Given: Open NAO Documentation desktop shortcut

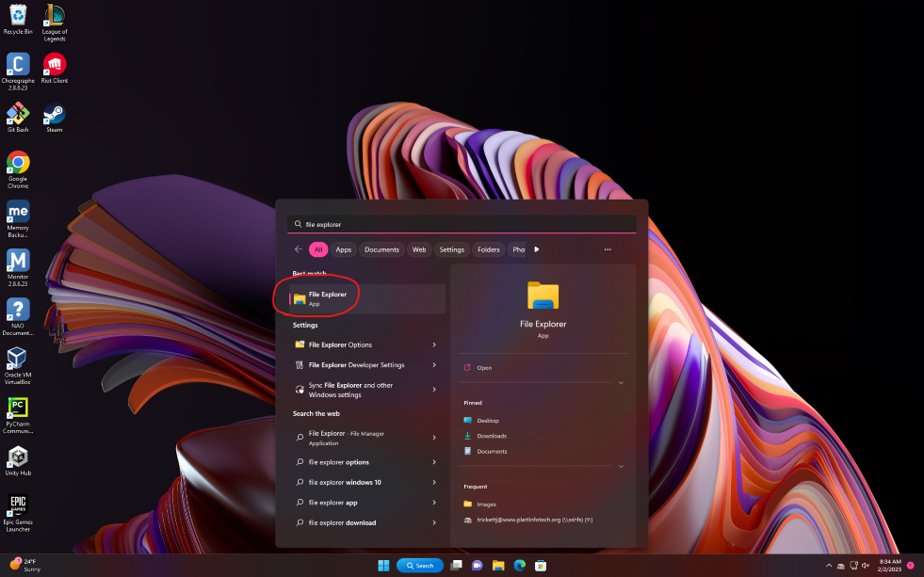Looking at the screenshot, I should pos(18,316).
